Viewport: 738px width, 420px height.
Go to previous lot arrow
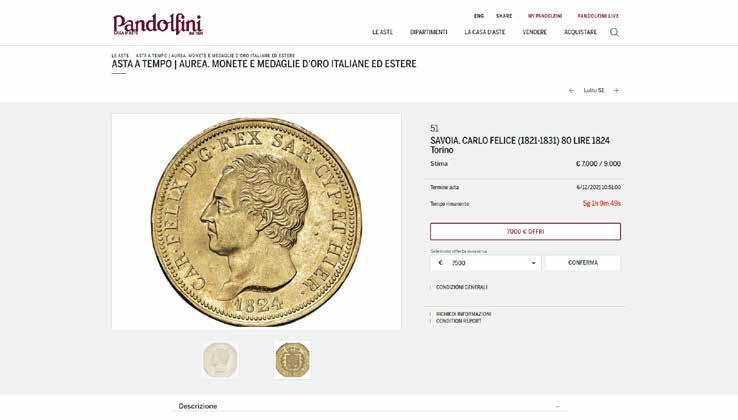[571, 90]
